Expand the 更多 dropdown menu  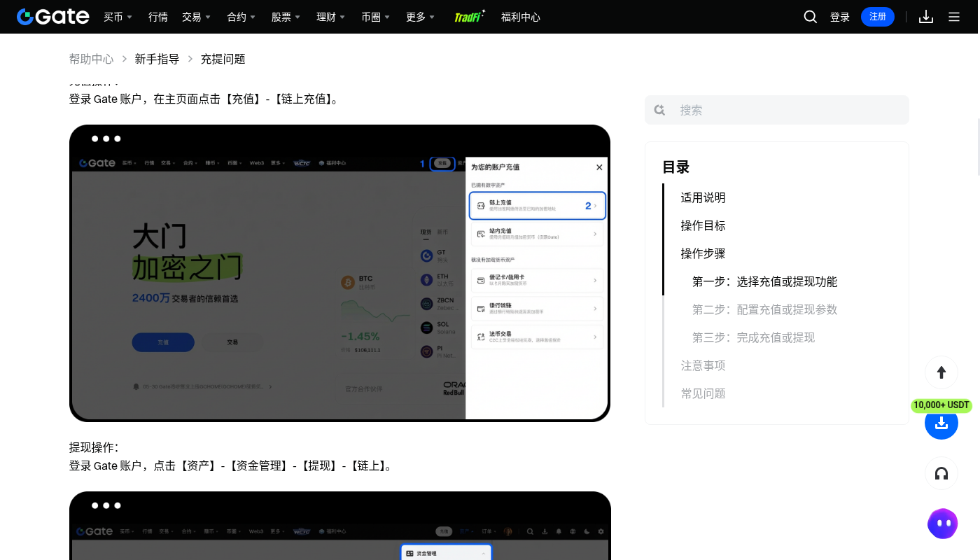[x=421, y=17]
